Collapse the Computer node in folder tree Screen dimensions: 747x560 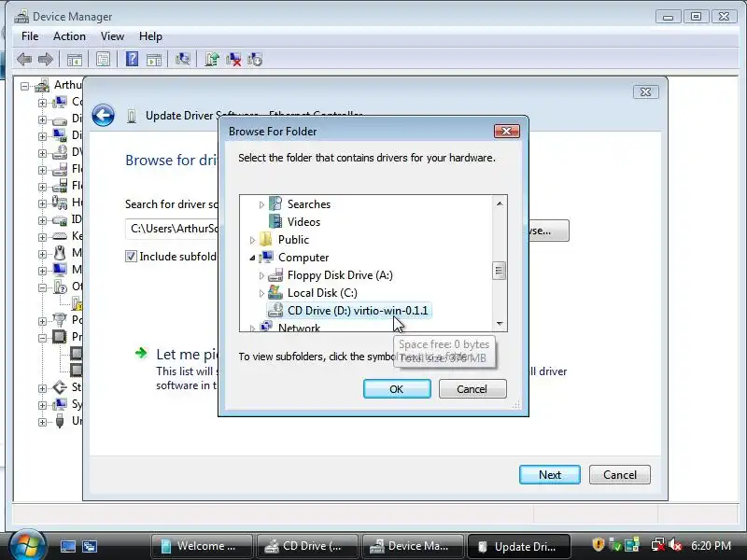[252, 258]
